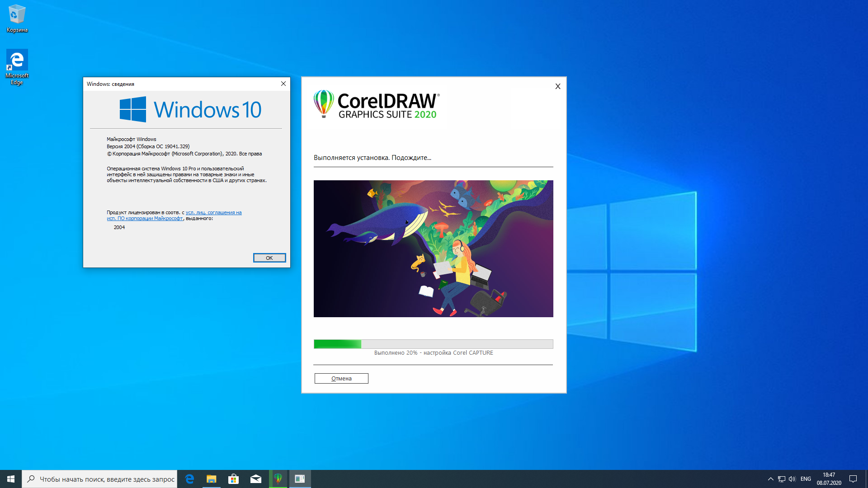Image resolution: width=868 pixels, height=488 pixels.
Task: Open Mail app from the taskbar
Action: click(x=256, y=479)
